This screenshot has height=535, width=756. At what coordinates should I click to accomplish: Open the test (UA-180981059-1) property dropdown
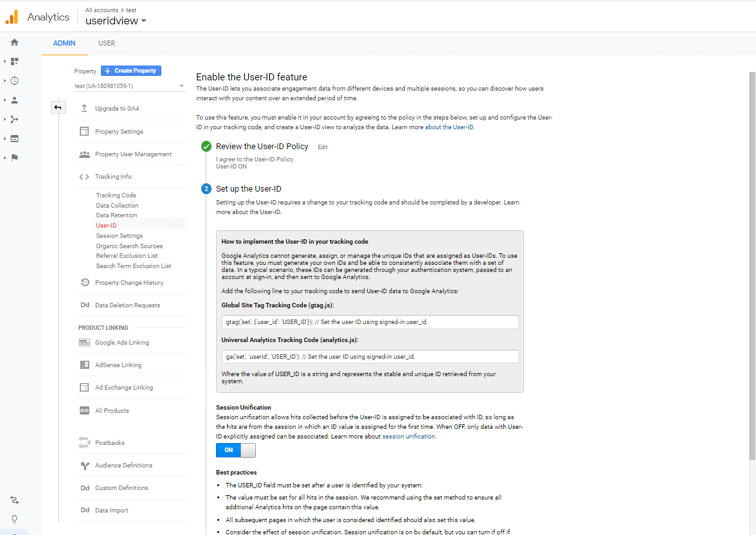click(129, 86)
